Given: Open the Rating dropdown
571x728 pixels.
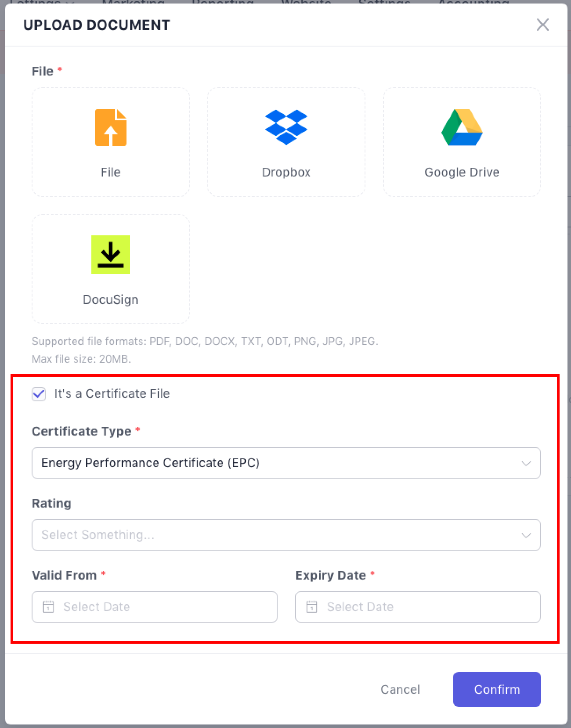Looking at the screenshot, I should point(281,535).
